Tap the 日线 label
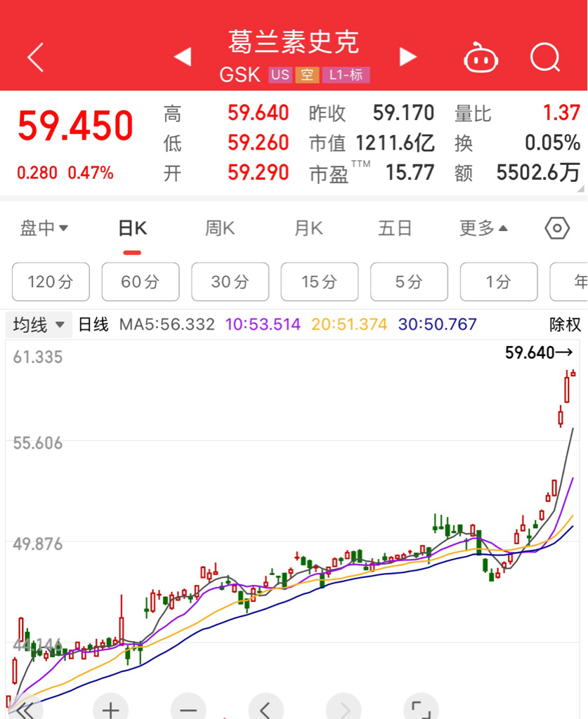This screenshot has height=719, width=588. [x=93, y=324]
